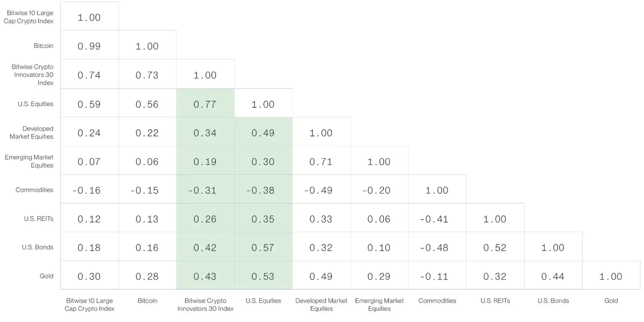644x322 pixels.
Task: Click the Bitwise Crypto Innovators 30 Index row label
Action: click(x=33, y=75)
